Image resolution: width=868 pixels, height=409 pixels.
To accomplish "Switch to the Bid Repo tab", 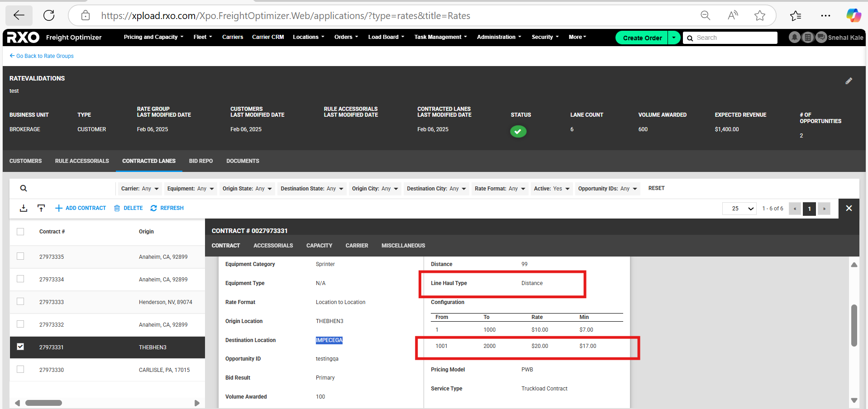I will (x=201, y=161).
